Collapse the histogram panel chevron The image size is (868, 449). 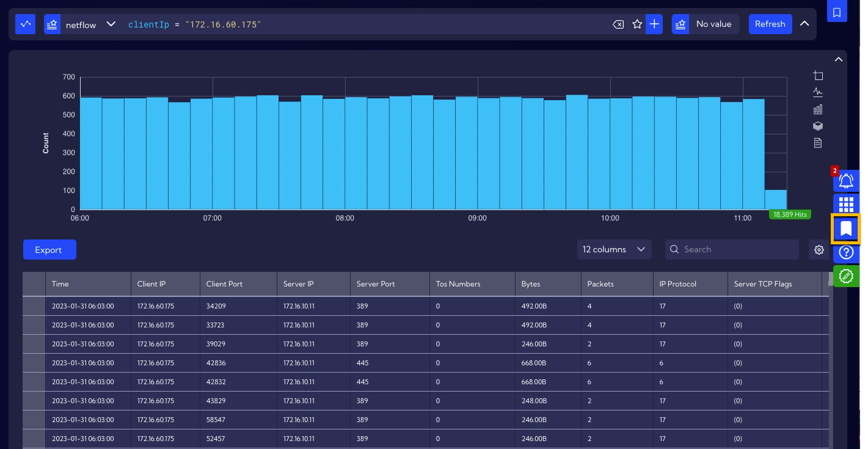point(839,59)
